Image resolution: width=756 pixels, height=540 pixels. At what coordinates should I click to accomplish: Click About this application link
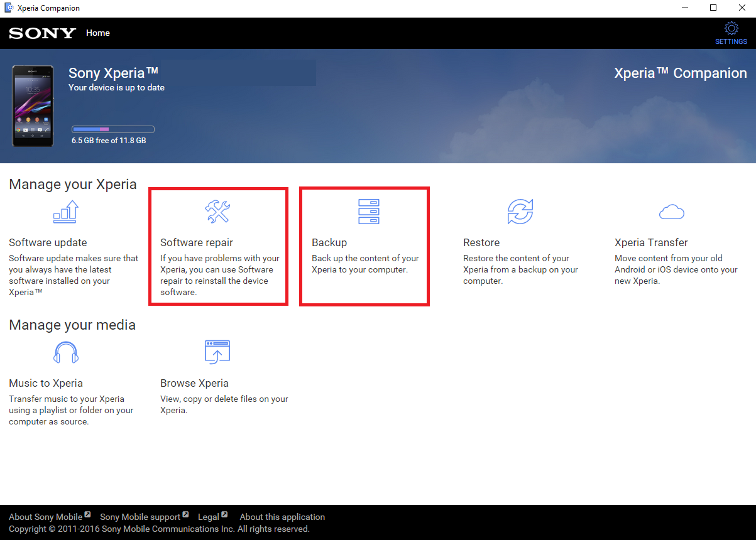[x=282, y=517]
